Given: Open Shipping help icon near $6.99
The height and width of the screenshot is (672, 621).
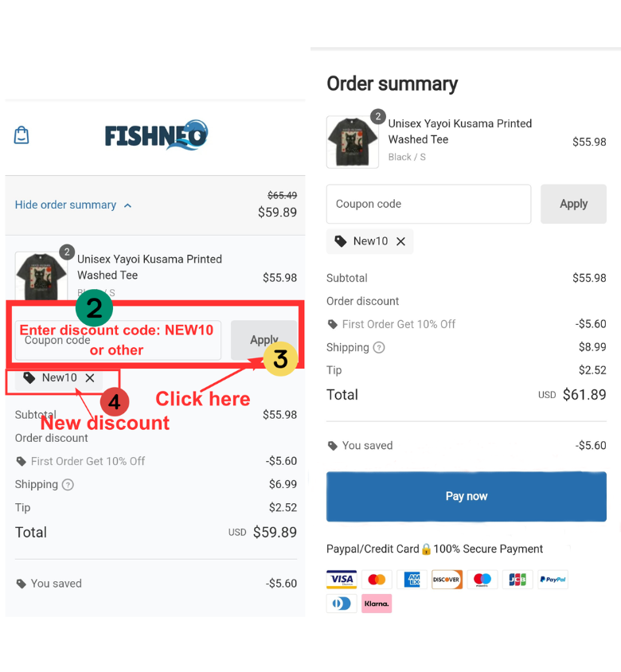Looking at the screenshot, I should tap(68, 485).
